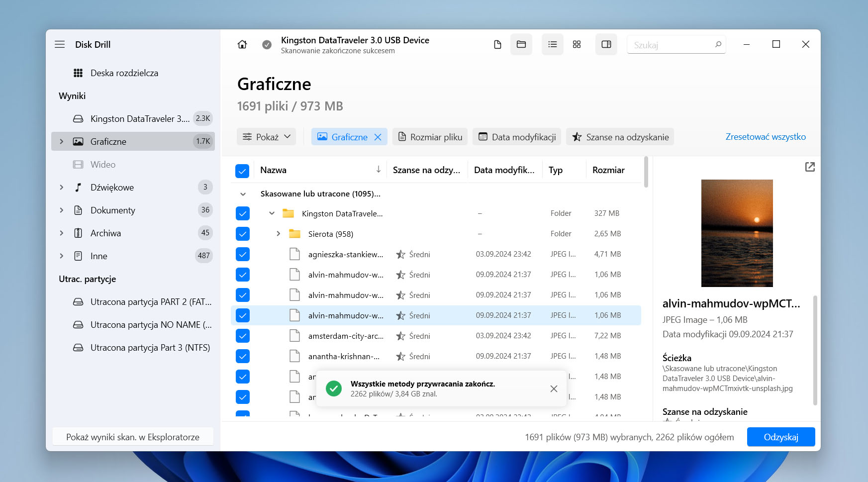Click the Odzyskaj recover button
This screenshot has width=868, height=482.
(781, 437)
